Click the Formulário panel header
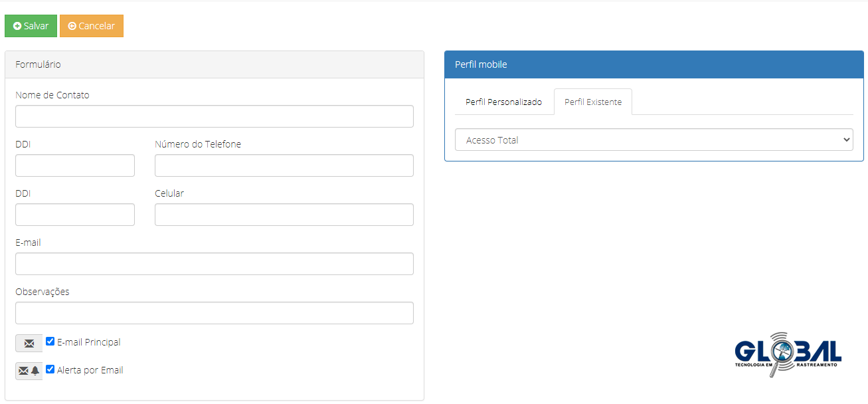 coord(214,64)
